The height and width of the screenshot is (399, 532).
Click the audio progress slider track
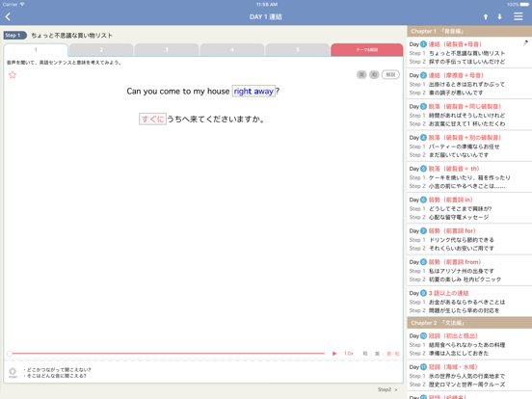[x=167, y=354]
